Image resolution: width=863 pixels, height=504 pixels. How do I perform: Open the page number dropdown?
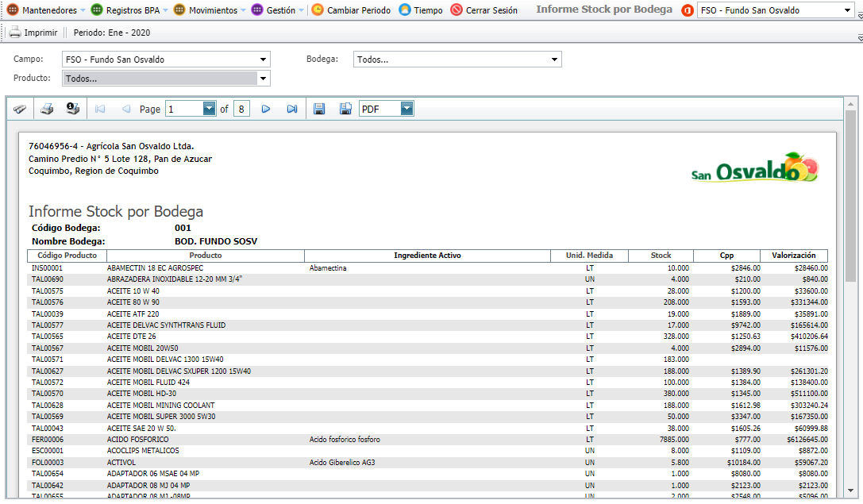[x=209, y=109]
